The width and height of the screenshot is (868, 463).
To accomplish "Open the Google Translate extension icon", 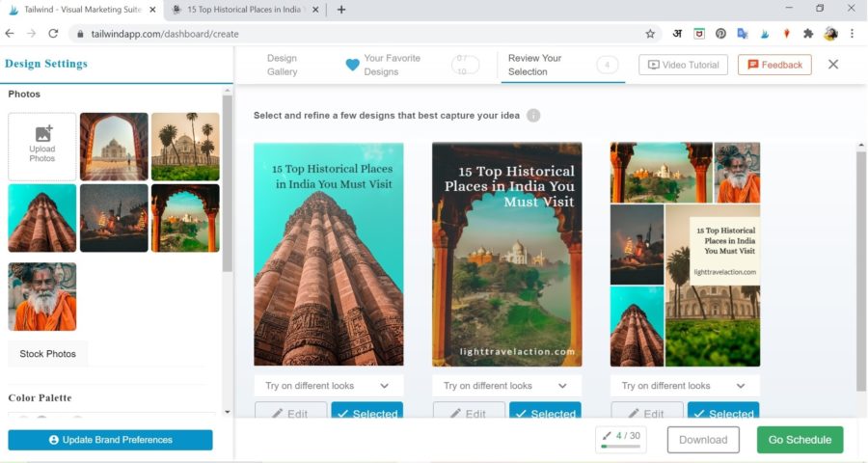I will click(x=743, y=34).
